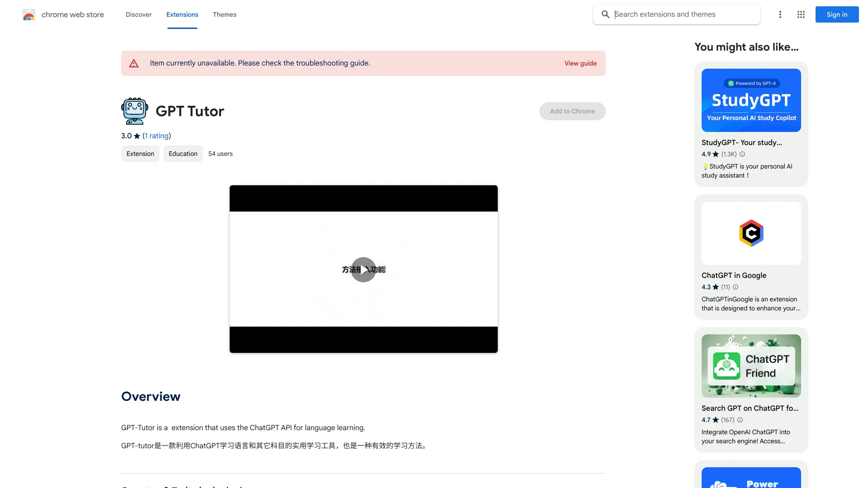Click the View guide link

click(x=580, y=63)
